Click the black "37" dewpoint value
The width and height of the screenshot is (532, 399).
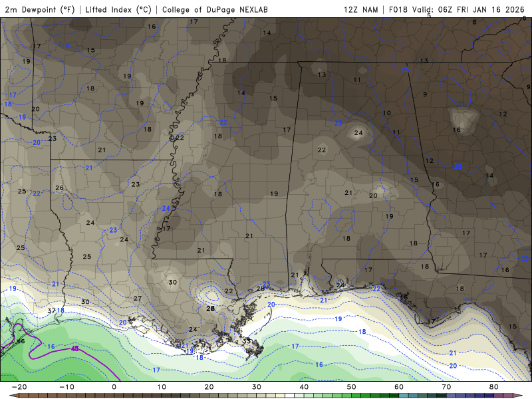(51, 311)
